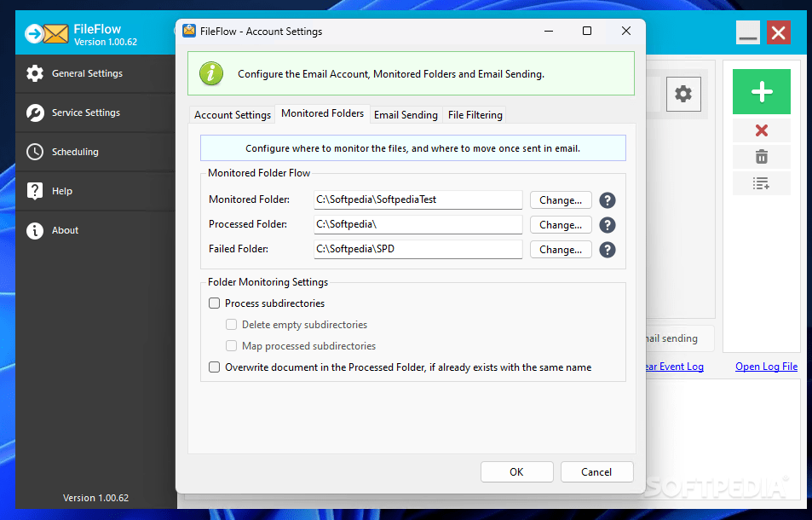Enable Overwrite document in Processed Folder
The height and width of the screenshot is (520, 812).
pos(215,367)
